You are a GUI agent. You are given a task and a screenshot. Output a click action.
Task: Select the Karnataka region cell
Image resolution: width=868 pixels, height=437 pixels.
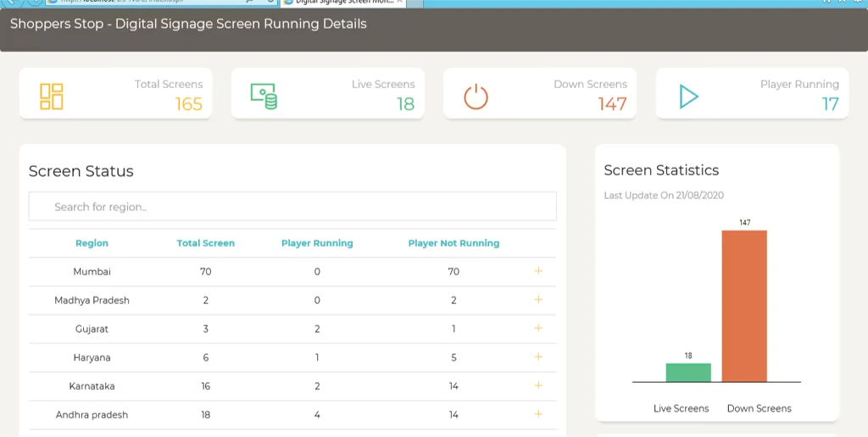tap(92, 386)
